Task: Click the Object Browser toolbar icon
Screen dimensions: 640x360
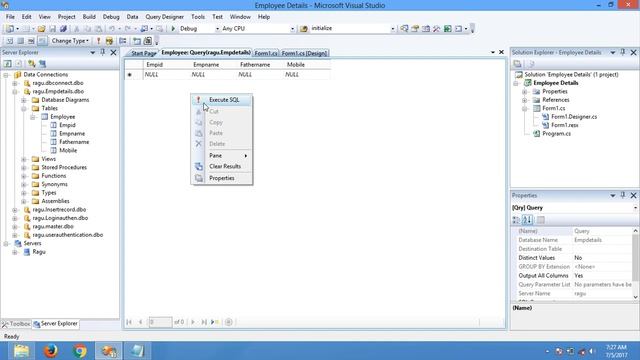Action: pyautogui.click(x=426, y=29)
